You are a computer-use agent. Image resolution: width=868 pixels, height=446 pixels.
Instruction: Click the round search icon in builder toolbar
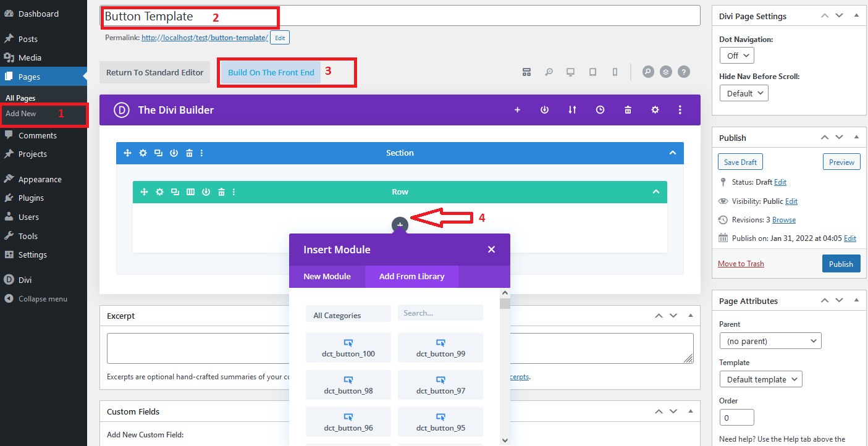coord(647,72)
